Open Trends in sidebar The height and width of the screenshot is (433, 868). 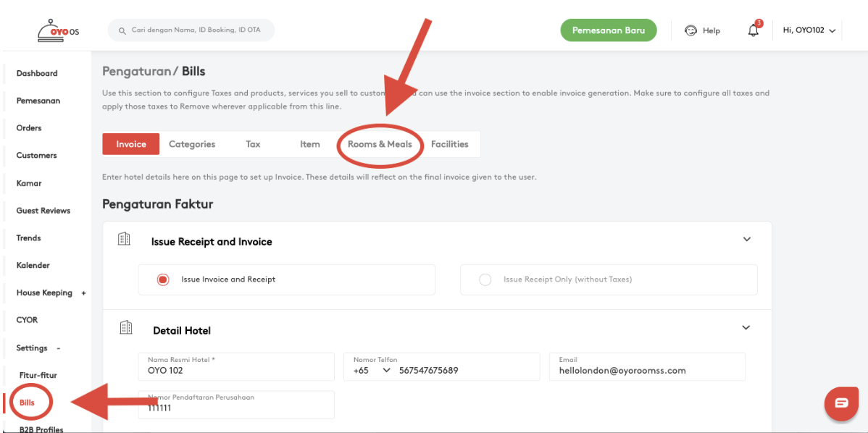[29, 238]
